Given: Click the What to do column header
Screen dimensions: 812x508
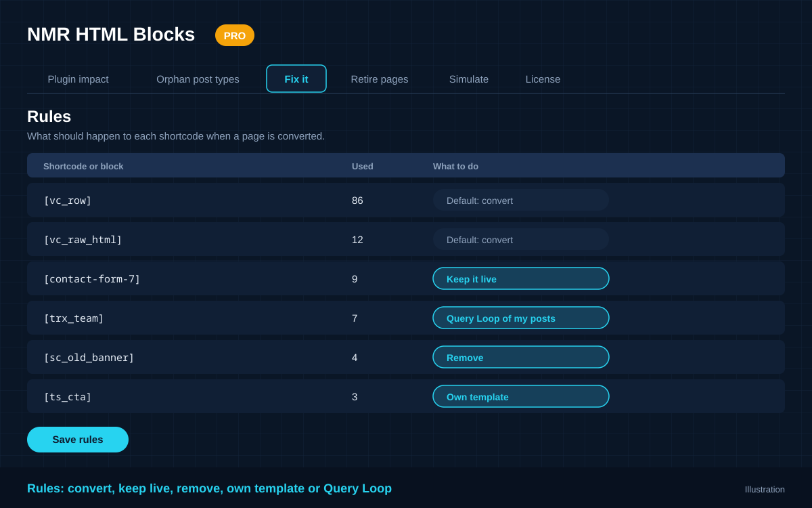Looking at the screenshot, I should tap(455, 166).
